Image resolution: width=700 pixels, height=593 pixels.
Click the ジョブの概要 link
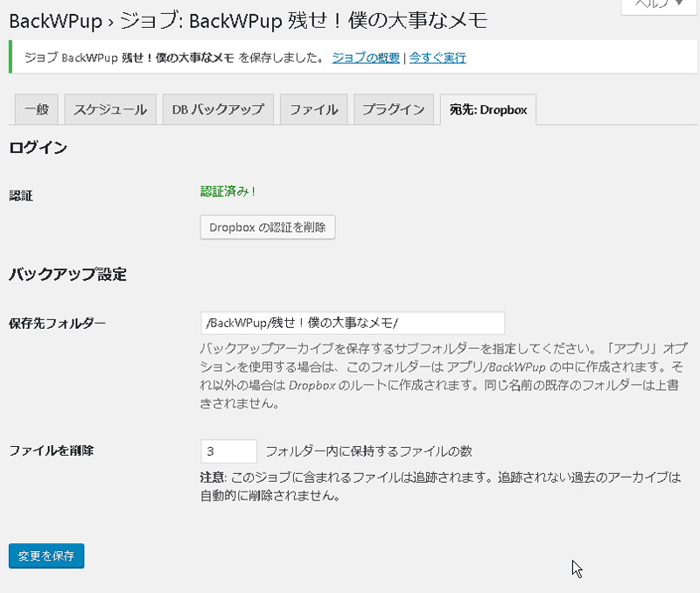tap(366, 58)
